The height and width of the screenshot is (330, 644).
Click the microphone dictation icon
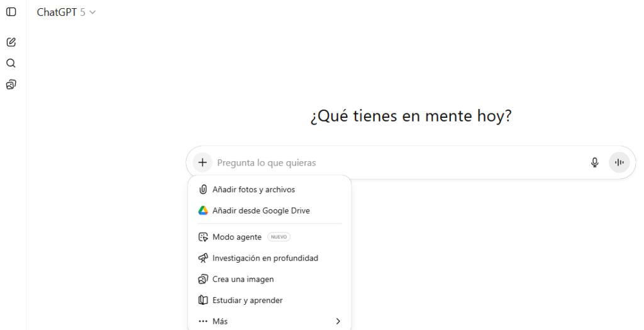point(594,162)
